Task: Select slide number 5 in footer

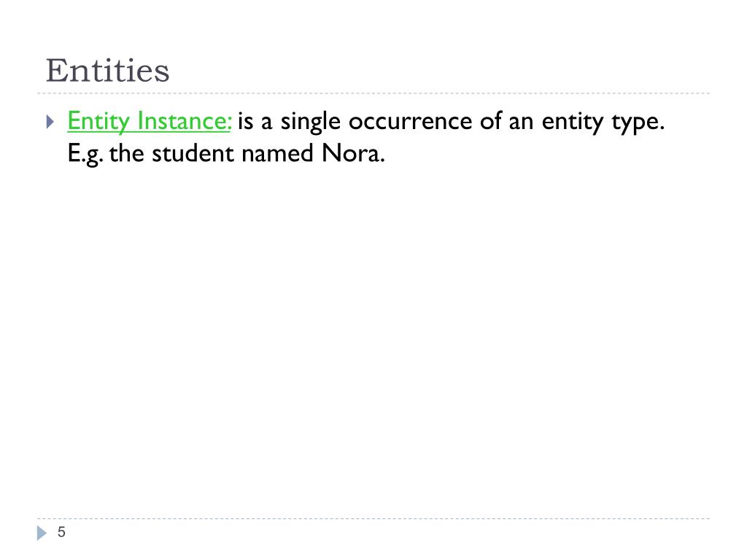Action: pos(61,532)
